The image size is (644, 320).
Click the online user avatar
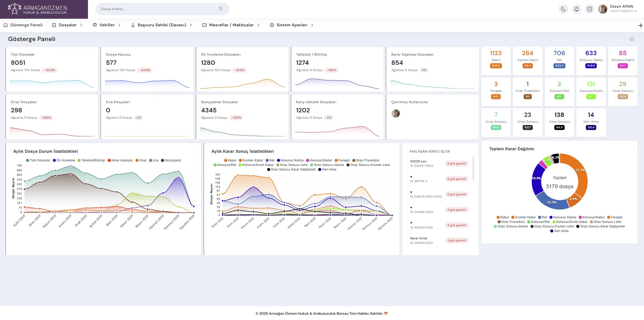396,113
